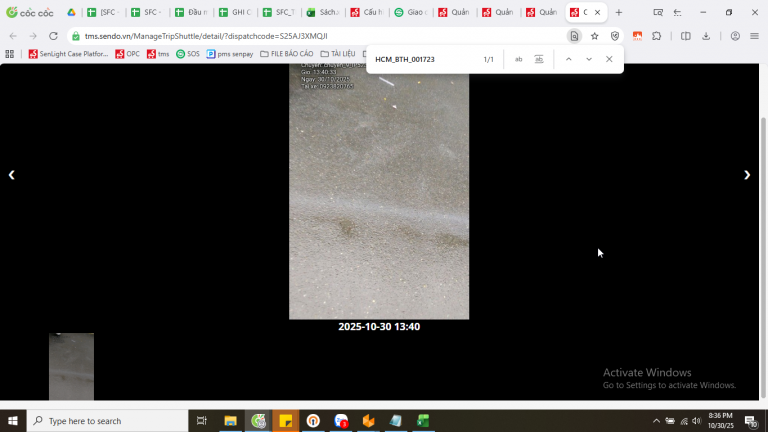Reload the current page
Image resolution: width=768 pixels, height=432 pixels.
53,36
